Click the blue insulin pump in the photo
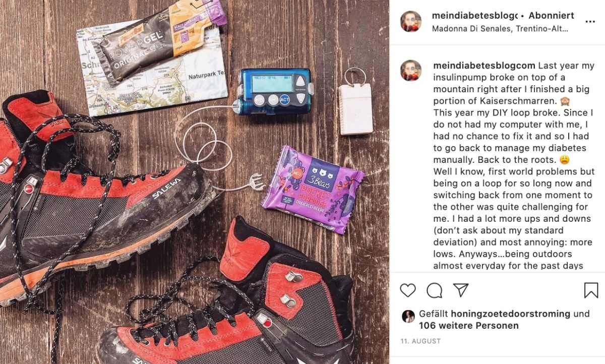 click(x=274, y=91)
